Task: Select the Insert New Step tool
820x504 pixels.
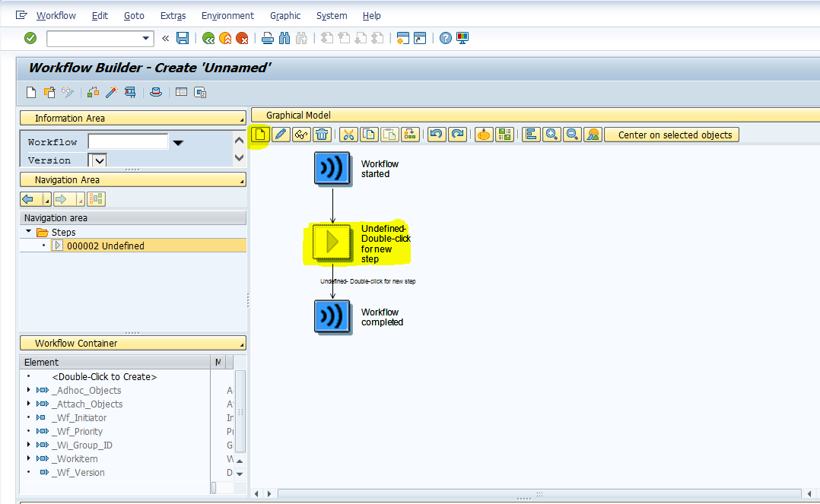Action: 259,135
